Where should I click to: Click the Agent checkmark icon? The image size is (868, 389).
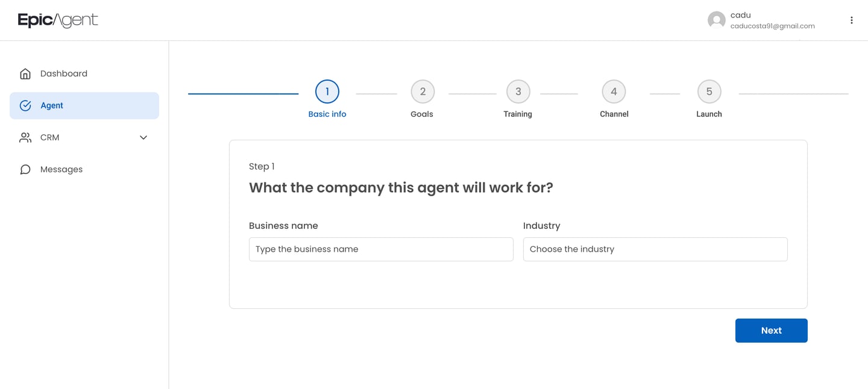coord(25,105)
